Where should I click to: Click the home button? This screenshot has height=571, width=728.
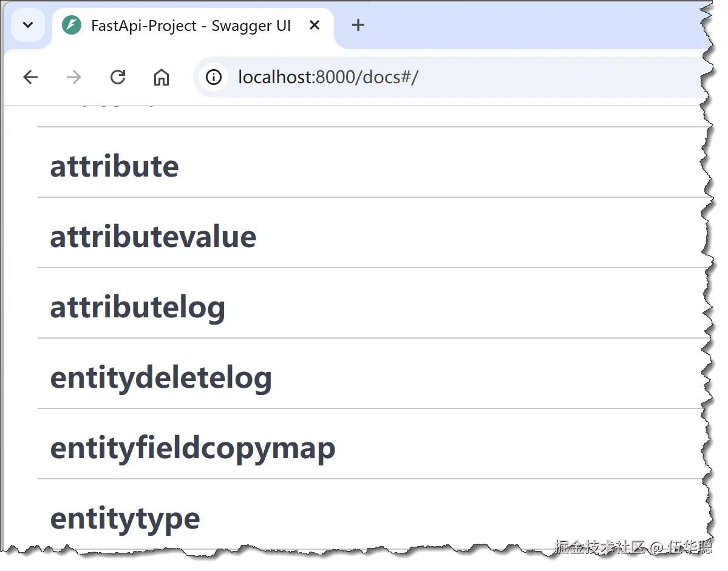162,77
